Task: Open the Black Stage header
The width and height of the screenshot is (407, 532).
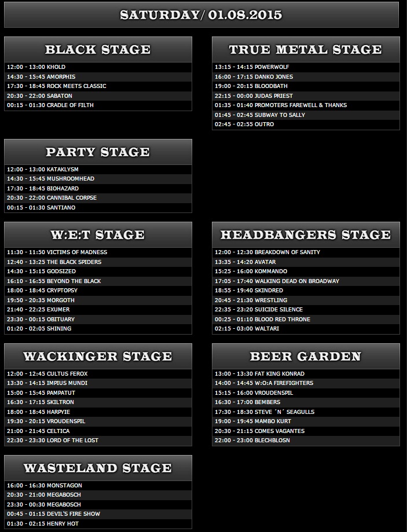Action: 98,50
